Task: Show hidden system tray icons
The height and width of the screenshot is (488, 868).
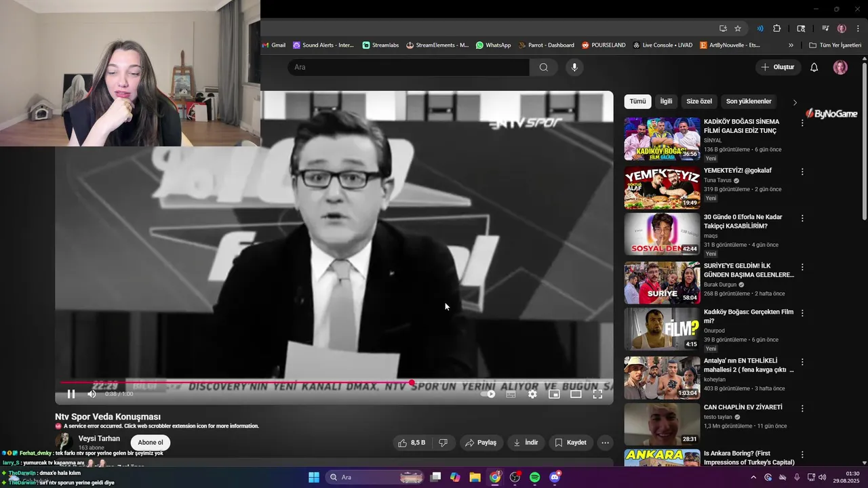Action: pyautogui.click(x=753, y=477)
